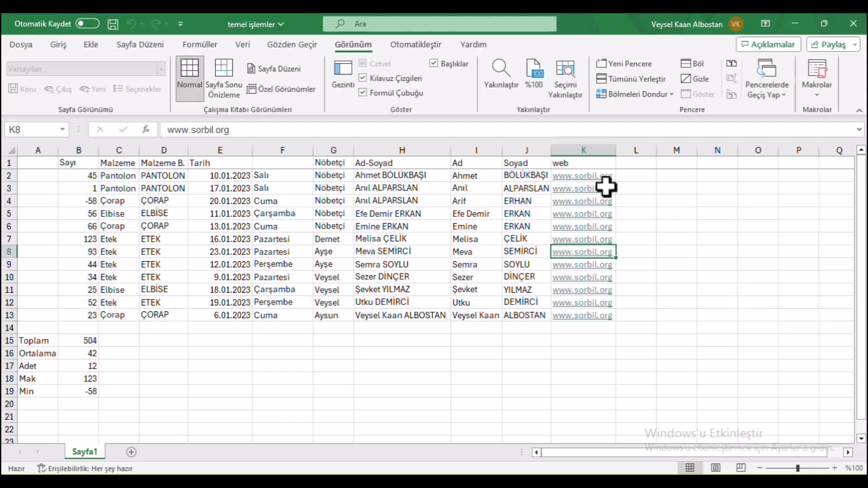Click vertical scrollbar down arrow
This screenshot has height=488, width=868.
pyautogui.click(x=861, y=438)
